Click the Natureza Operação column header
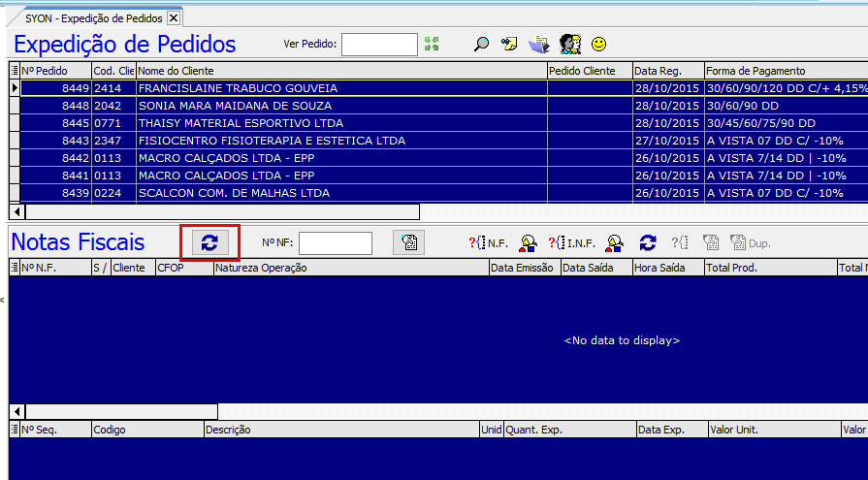Screen dimensions: 868x480 (351, 268)
